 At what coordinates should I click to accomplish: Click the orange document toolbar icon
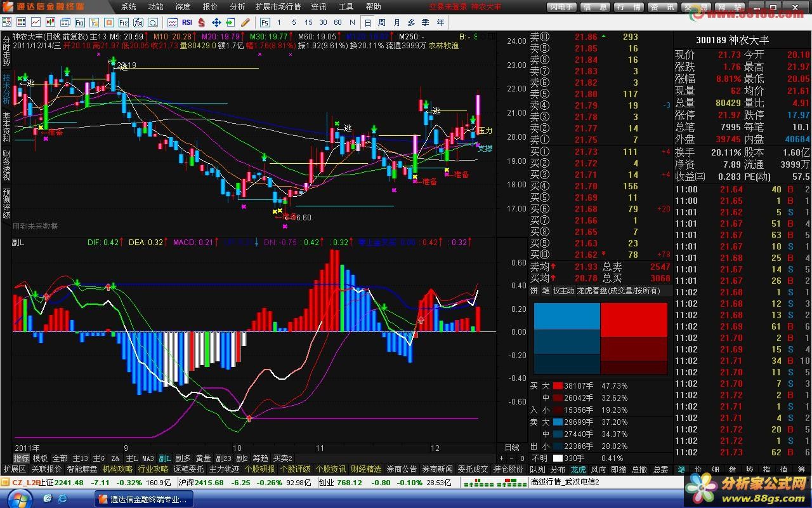(109, 22)
